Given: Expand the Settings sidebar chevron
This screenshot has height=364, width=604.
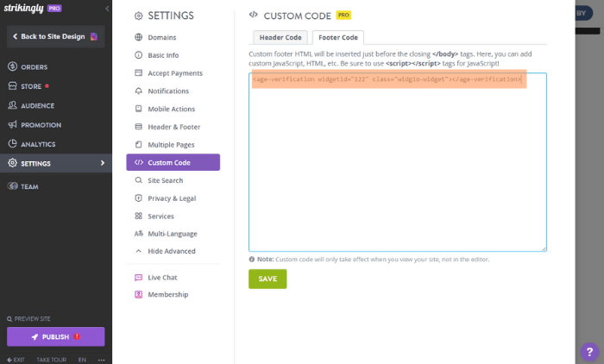Looking at the screenshot, I should point(103,163).
